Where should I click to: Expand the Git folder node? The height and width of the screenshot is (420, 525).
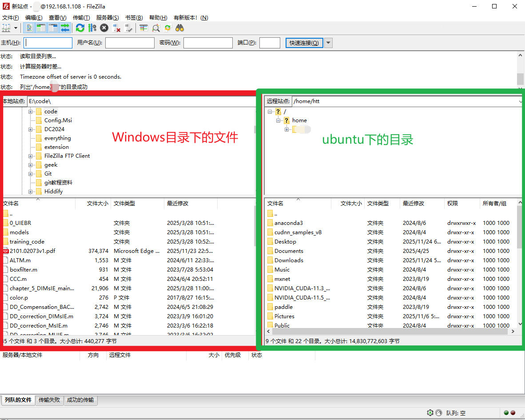pos(31,174)
